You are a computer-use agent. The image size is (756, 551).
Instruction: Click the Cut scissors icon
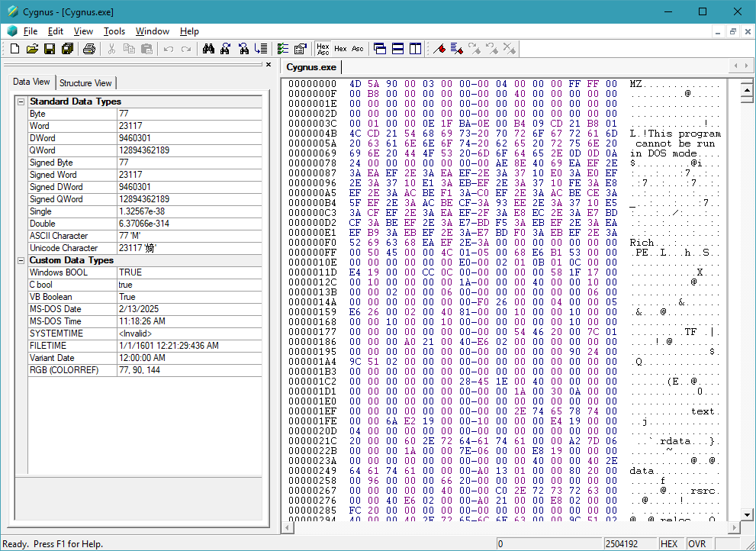click(112, 49)
